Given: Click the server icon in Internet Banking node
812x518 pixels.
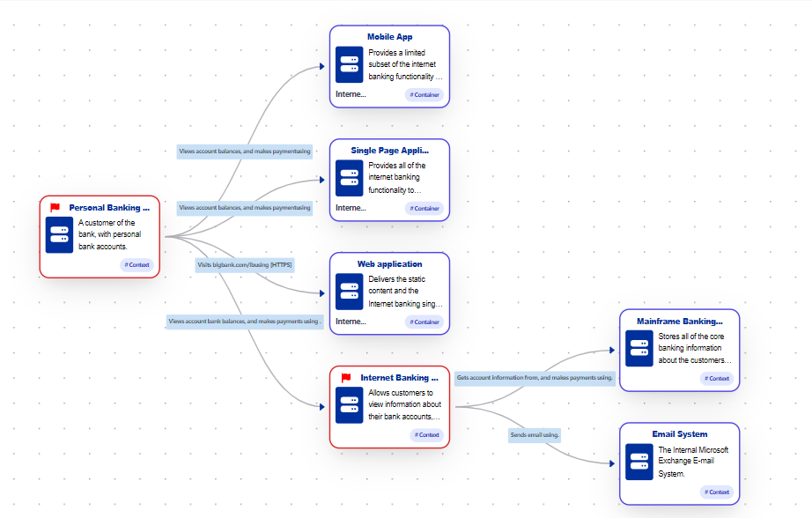Looking at the screenshot, I should [x=350, y=404].
